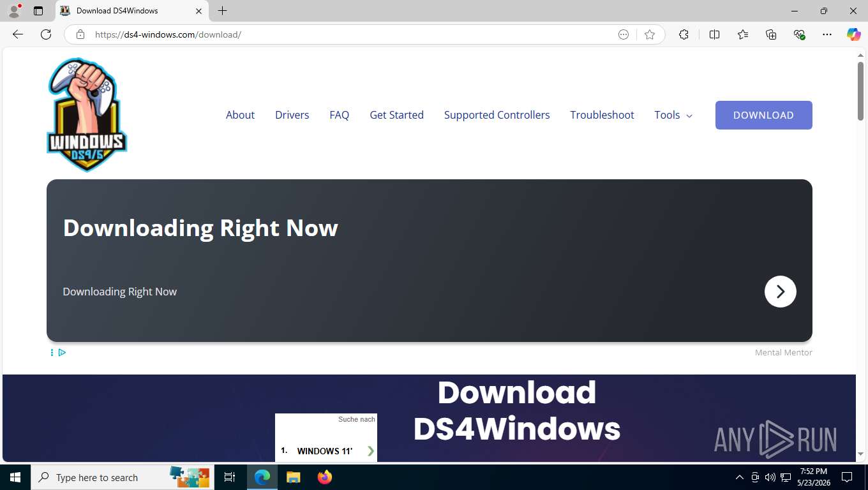Open Split screen icon
Viewport: 868px width, 490px height.
pos(714,34)
